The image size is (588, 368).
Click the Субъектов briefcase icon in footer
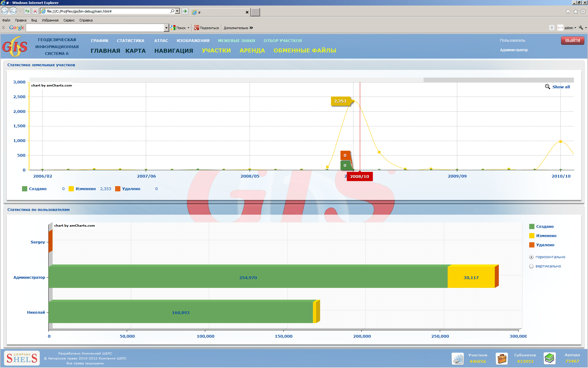click(502, 358)
